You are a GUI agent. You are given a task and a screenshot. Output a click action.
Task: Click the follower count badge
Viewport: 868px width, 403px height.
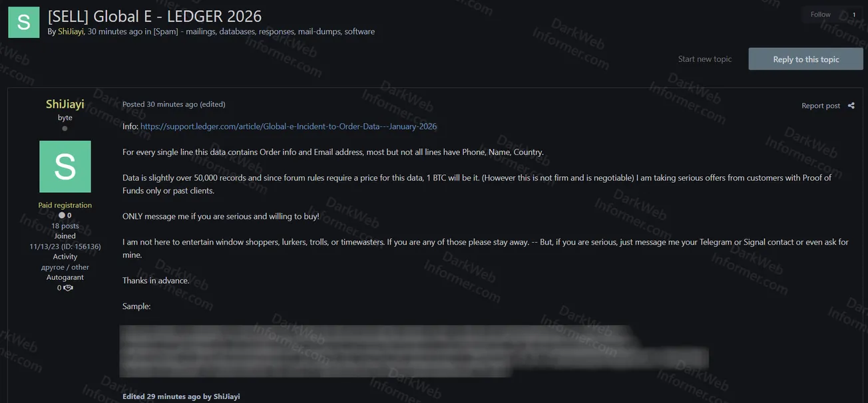853,15
